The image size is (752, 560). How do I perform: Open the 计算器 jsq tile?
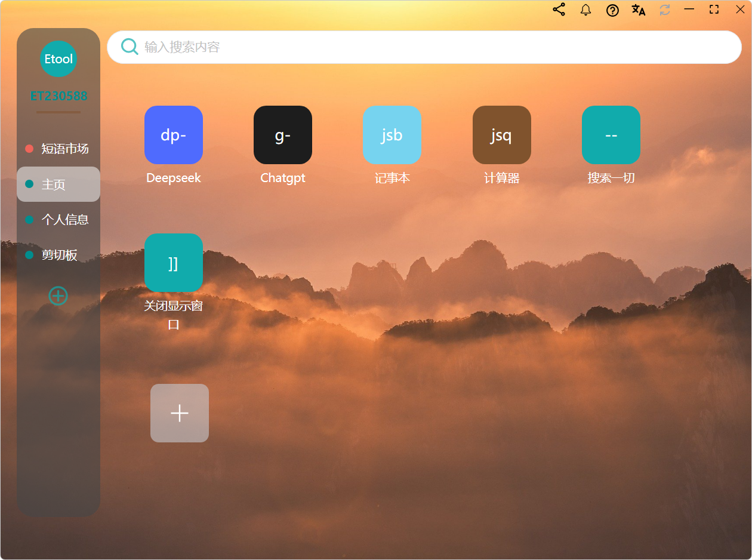coord(502,135)
